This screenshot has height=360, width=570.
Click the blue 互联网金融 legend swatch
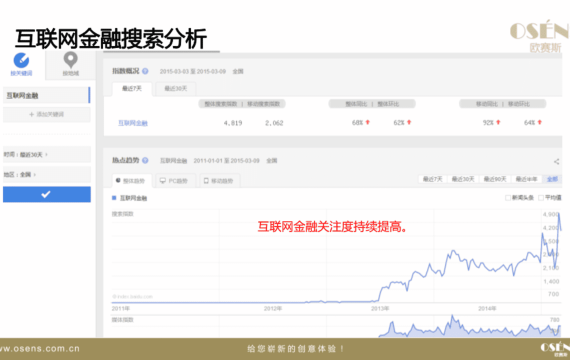[114, 198]
